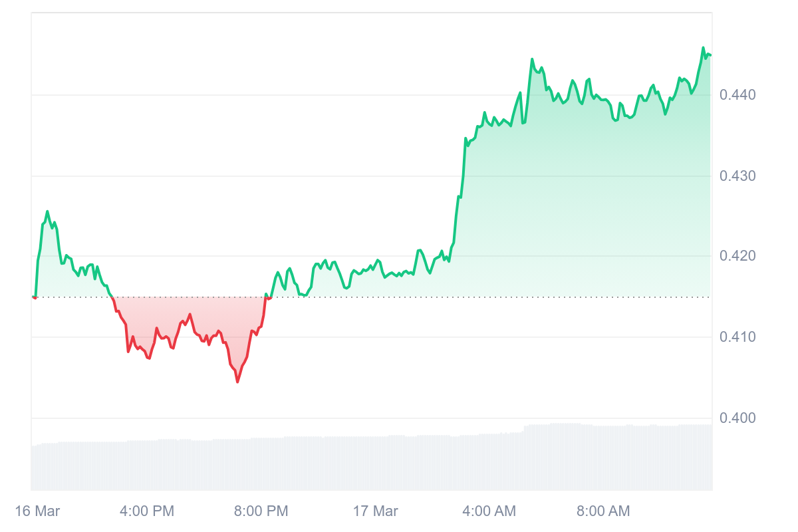Select the 17 Mar date label
The height and width of the screenshot is (532, 798).
point(376,511)
